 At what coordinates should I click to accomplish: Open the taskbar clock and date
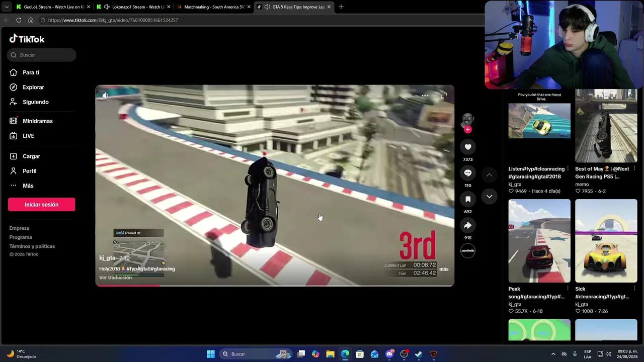[x=627, y=354]
